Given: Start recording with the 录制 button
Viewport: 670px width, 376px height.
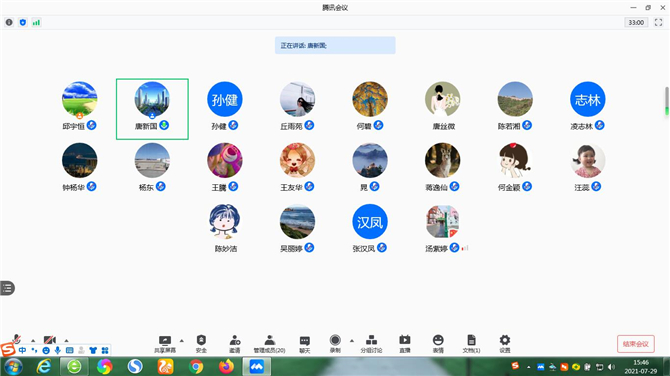Looking at the screenshot, I should point(335,344).
